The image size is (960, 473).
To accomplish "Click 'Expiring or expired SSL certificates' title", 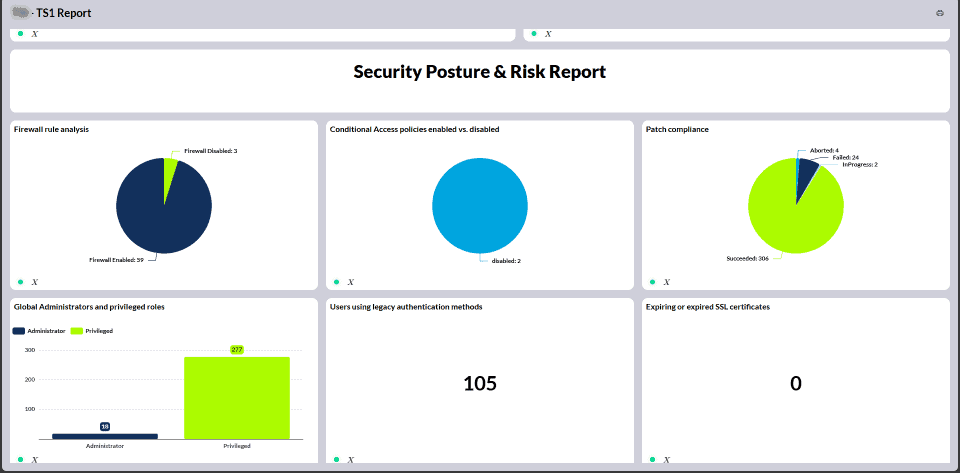I will click(x=708, y=307).
